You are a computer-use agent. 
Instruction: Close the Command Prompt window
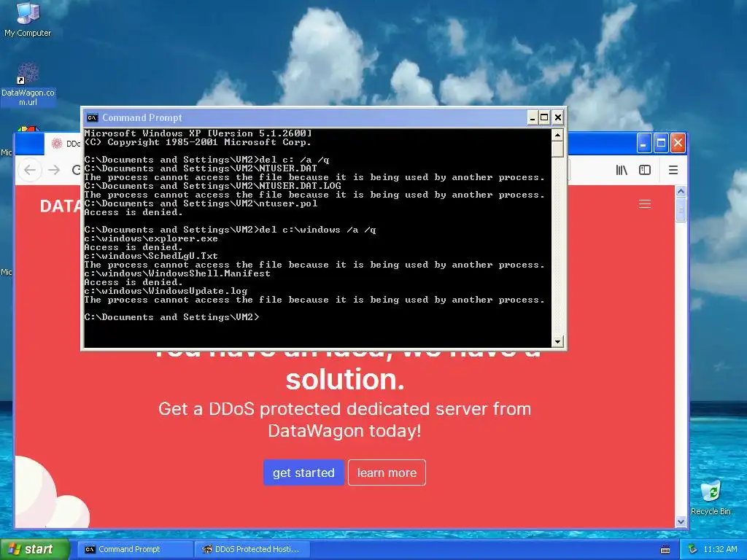click(x=557, y=117)
